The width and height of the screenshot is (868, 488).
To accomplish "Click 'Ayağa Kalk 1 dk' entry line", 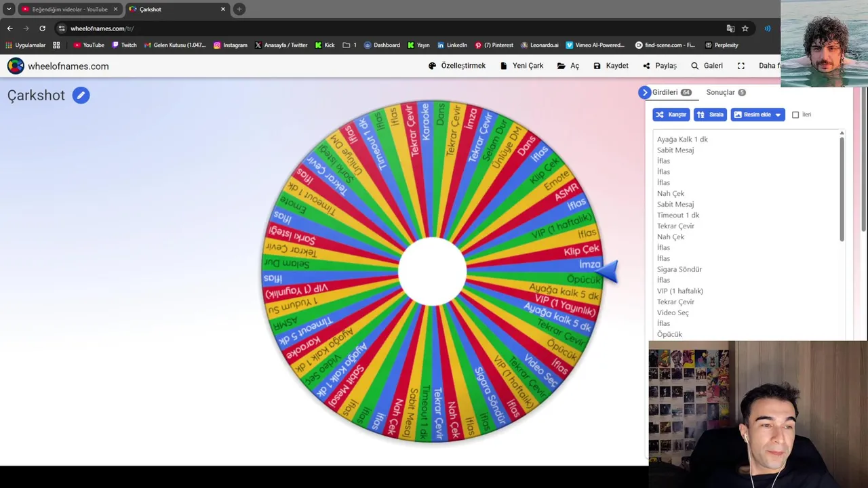I will click(x=682, y=139).
